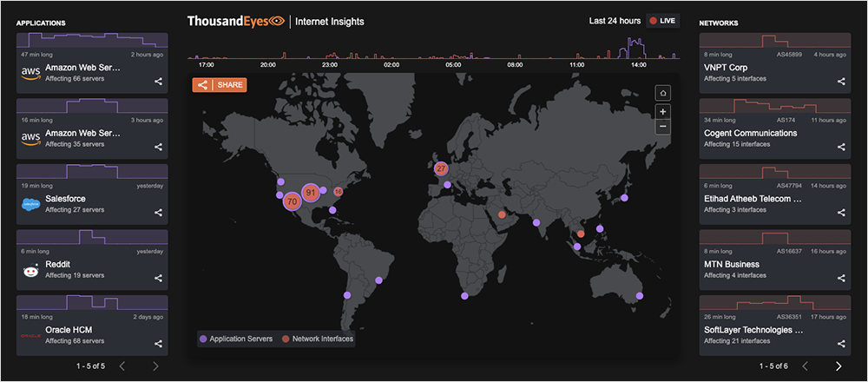The height and width of the screenshot is (382, 868).
Task: Go to next page of Applications list
Action: point(155,366)
